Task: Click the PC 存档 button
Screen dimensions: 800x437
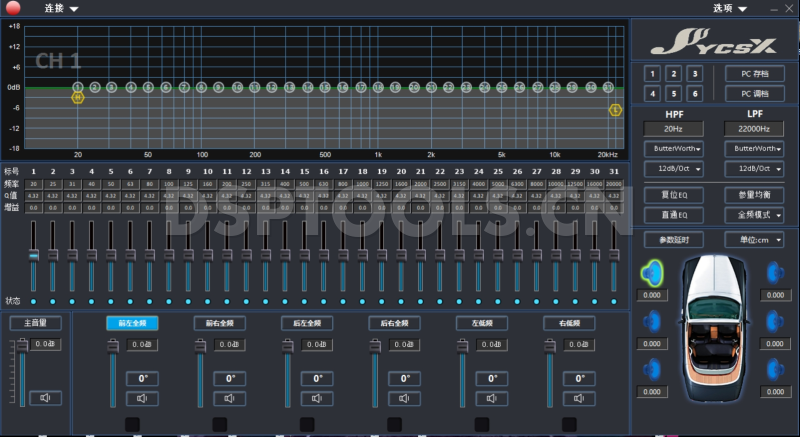Action: tap(755, 74)
